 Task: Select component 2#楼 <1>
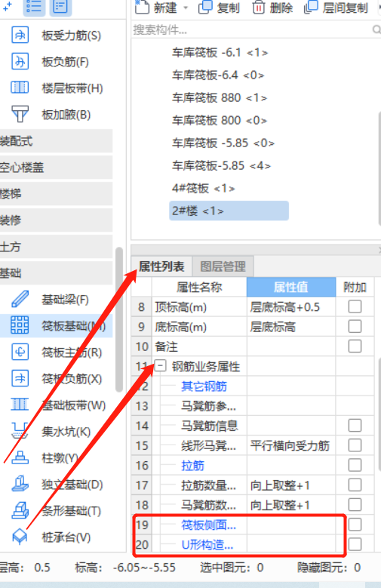tap(229, 211)
